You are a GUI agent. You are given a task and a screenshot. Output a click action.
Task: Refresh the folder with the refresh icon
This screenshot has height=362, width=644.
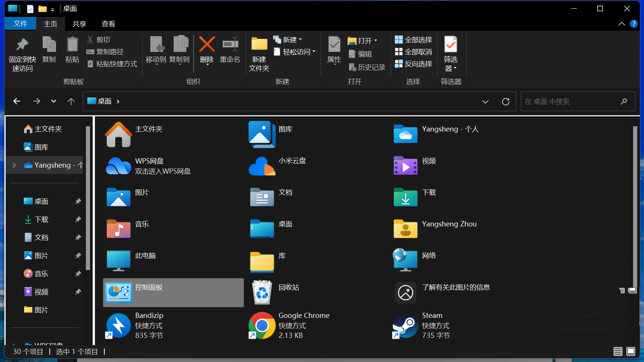[505, 101]
